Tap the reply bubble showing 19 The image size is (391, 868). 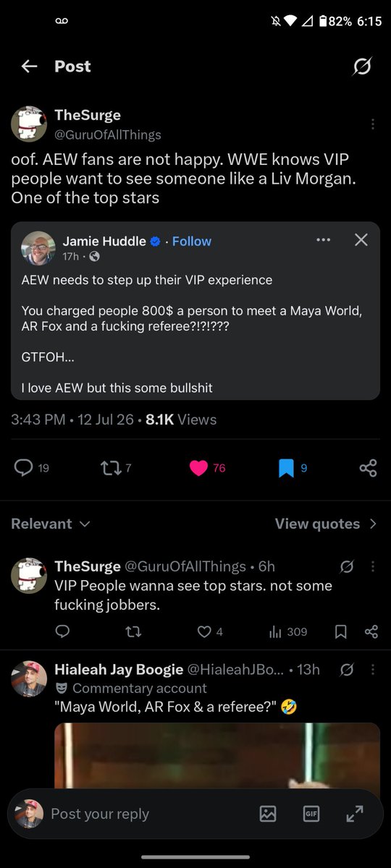[x=31, y=468]
